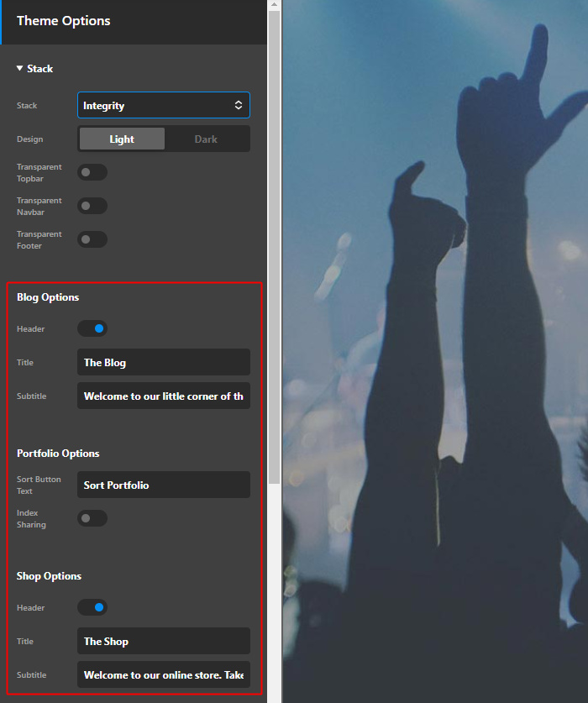Collapse the Stack section triangle
Image resolution: width=588 pixels, height=703 pixels.
pos(20,69)
